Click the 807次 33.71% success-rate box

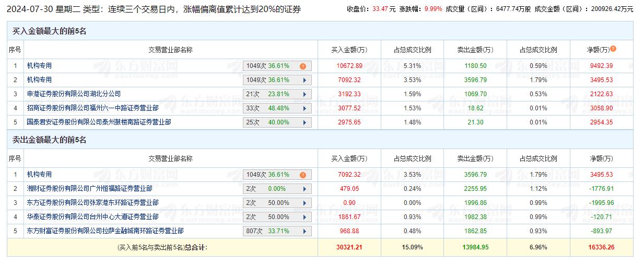point(272,231)
